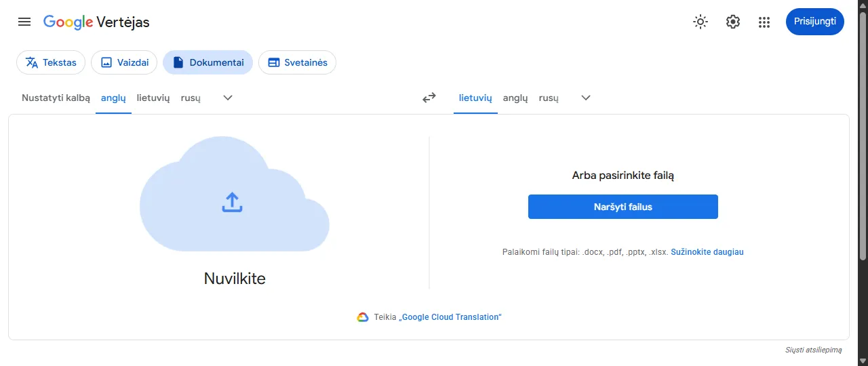Select the Dokumentai mode
The height and width of the screenshot is (366, 868).
208,62
